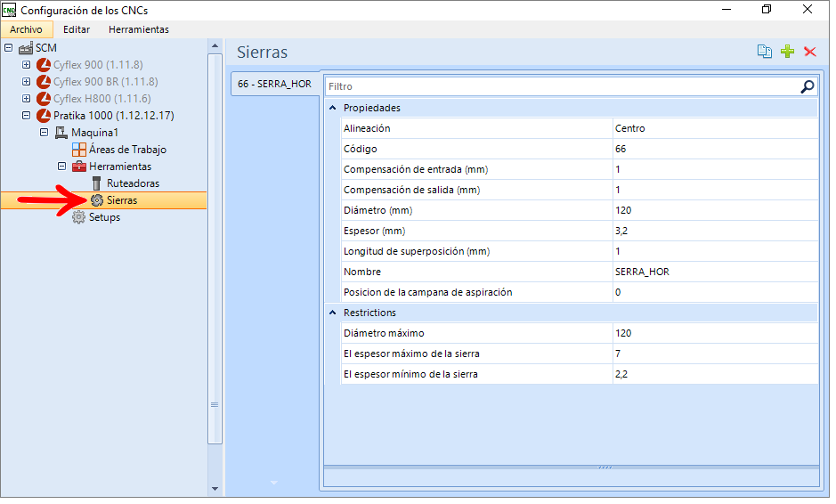Collapse the Herramientas tree node

point(61,167)
